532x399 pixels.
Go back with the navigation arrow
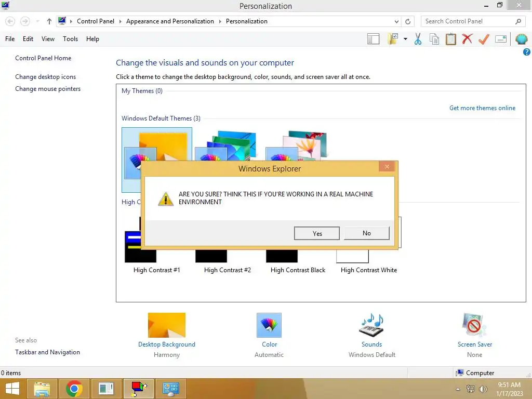[x=10, y=21]
